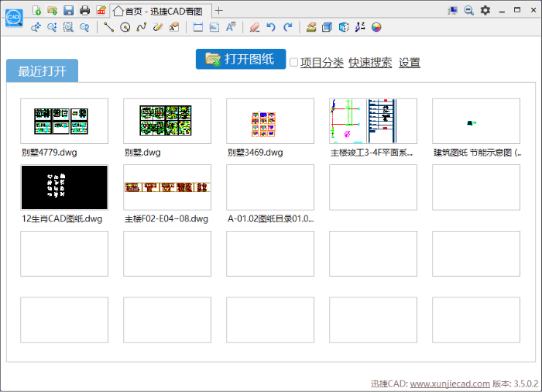Open the 别墅.dwg drawing thumbnail
The width and height of the screenshot is (542, 392).
coord(167,121)
